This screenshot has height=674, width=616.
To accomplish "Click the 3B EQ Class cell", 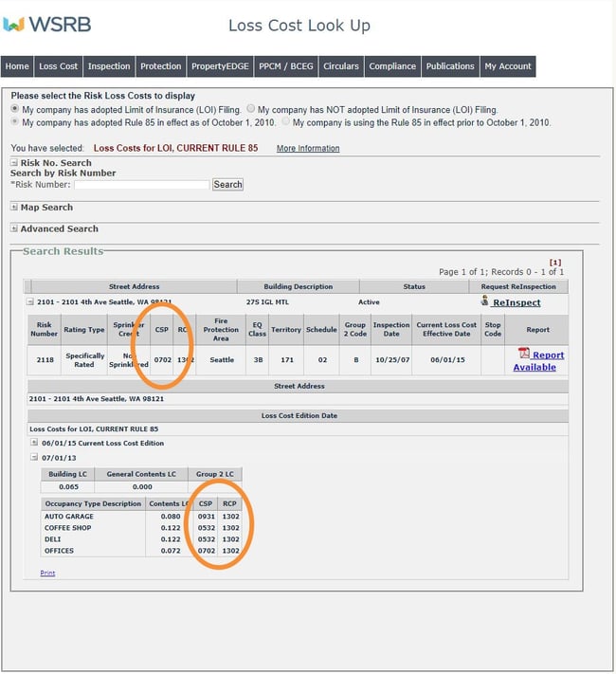I will tap(258, 360).
